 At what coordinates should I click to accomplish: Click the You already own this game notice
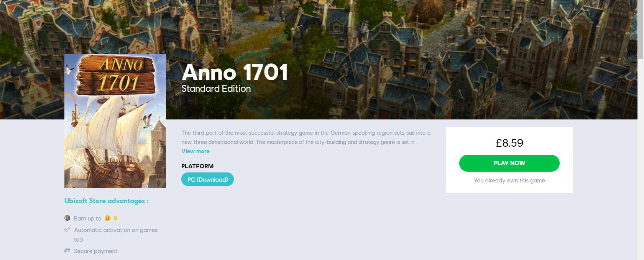(509, 181)
